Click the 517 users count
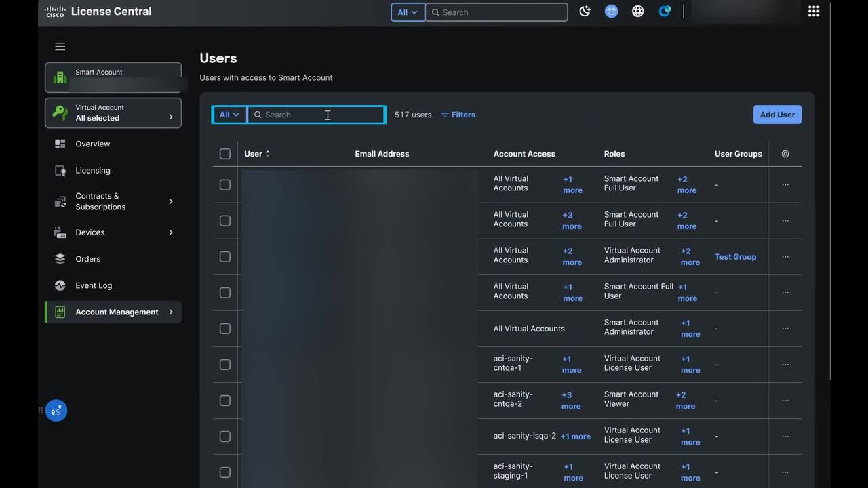The height and width of the screenshot is (488, 868). point(413,115)
